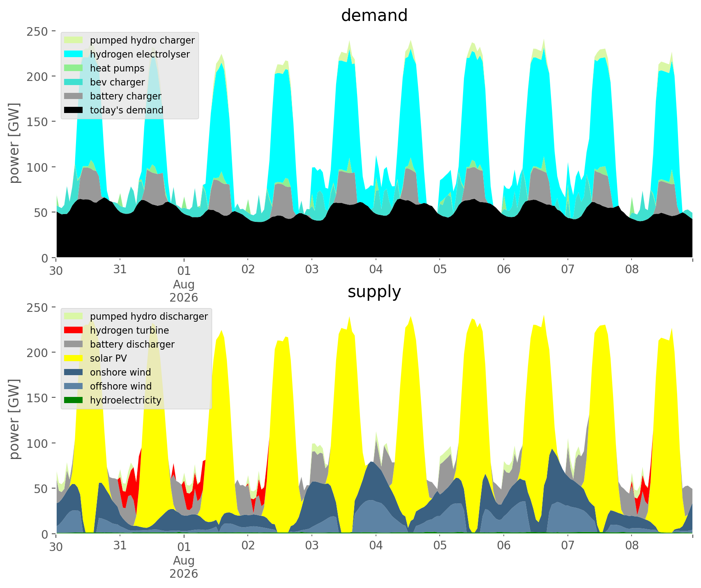Click the "pumped hydro discharger" legend label
Viewport: 701px width, 588px height.
click(x=149, y=317)
